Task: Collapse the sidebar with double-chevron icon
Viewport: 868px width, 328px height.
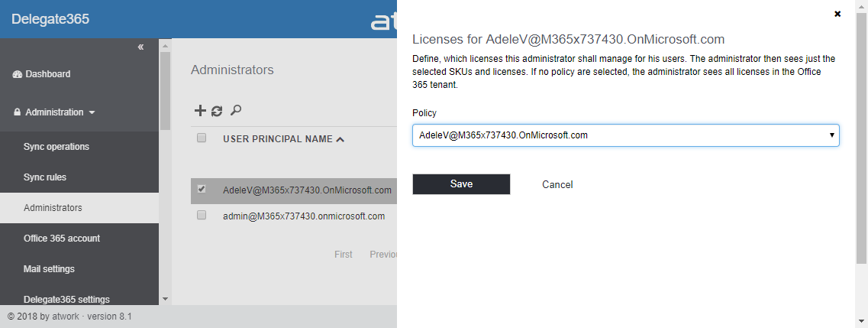Action: (140, 47)
